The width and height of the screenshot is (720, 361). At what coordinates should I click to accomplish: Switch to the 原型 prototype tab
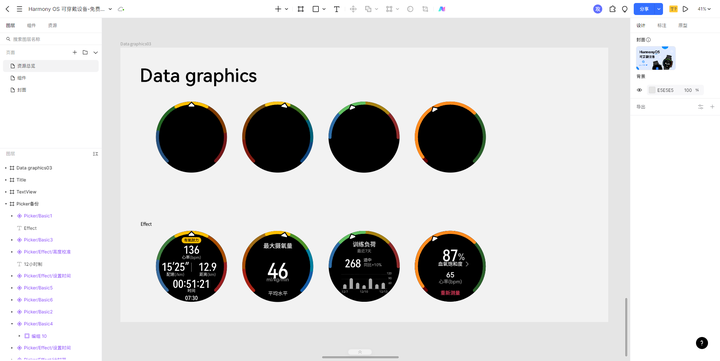tap(683, 25)
